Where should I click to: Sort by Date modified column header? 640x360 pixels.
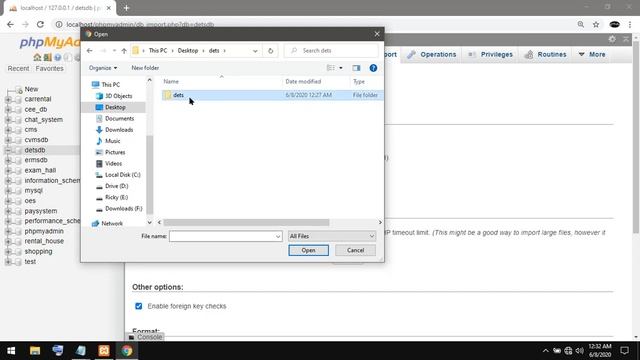pos(303,82)
